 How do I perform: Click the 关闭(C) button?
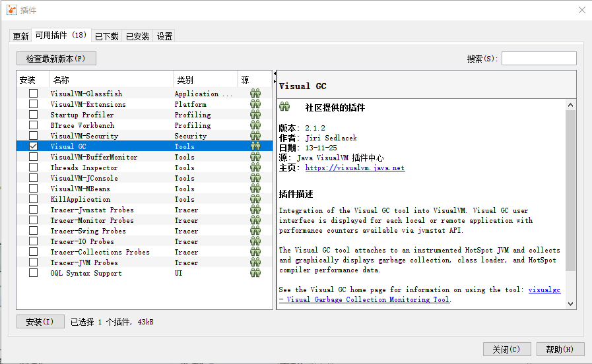(507, 349)
